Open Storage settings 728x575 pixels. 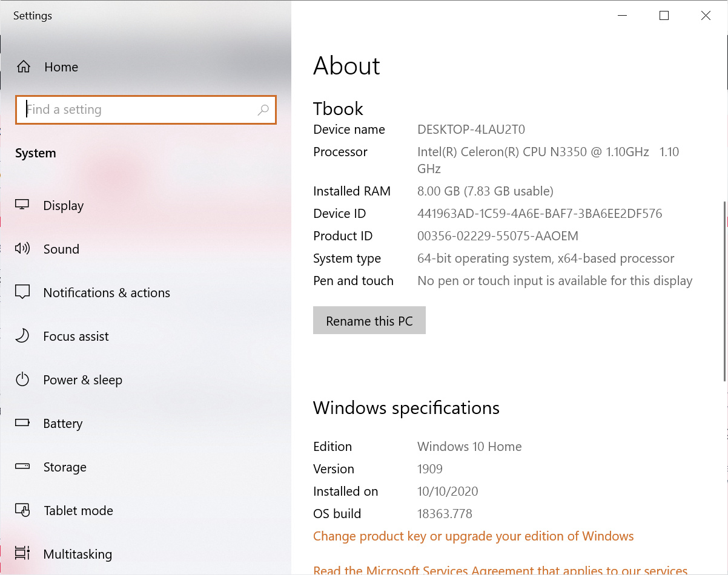pyautogui.click(x=145, y=467)
